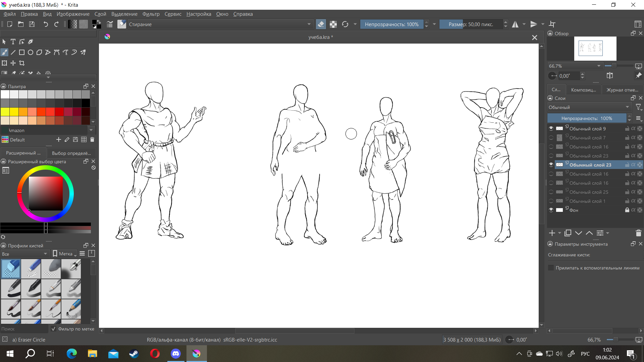Screen dimensions: 644x362
Task: Click Undo arrow in toolbar
Action: [46, 24]
